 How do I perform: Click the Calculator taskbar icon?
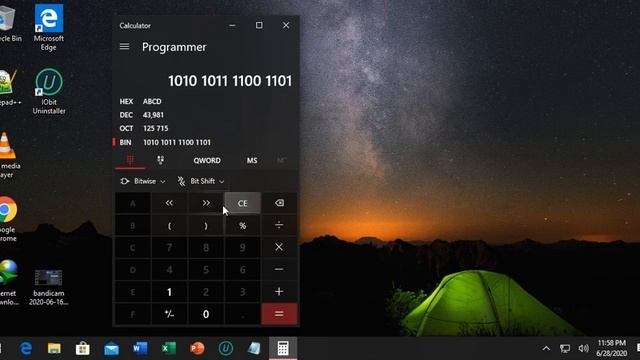(x=283, y=348)
